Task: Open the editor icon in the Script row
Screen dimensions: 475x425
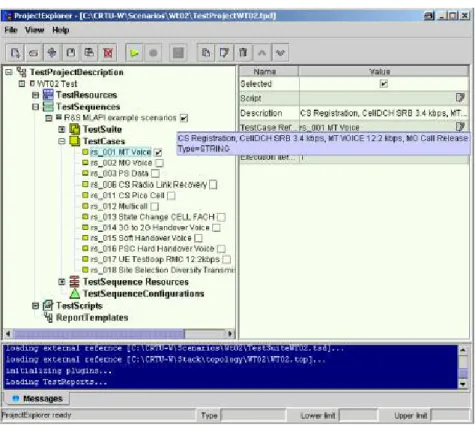Action: pyautogui.click(x=460, y=98)
